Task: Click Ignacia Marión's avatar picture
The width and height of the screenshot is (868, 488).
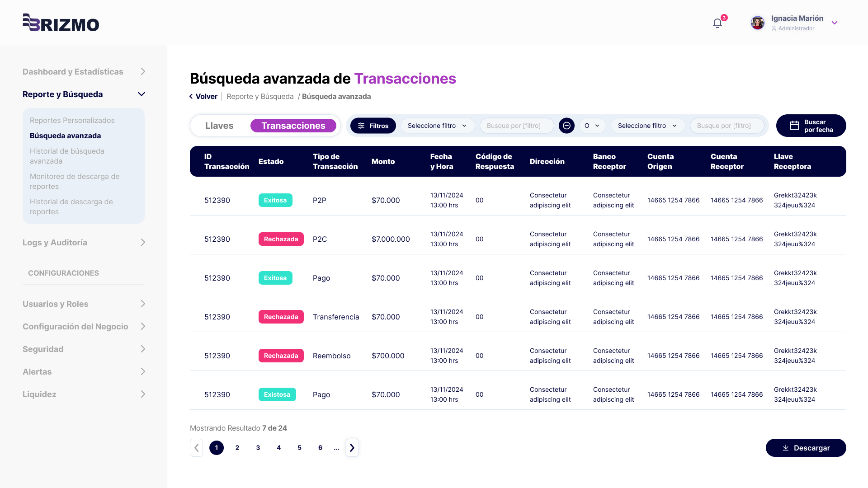Action: (x=758, y=23)
